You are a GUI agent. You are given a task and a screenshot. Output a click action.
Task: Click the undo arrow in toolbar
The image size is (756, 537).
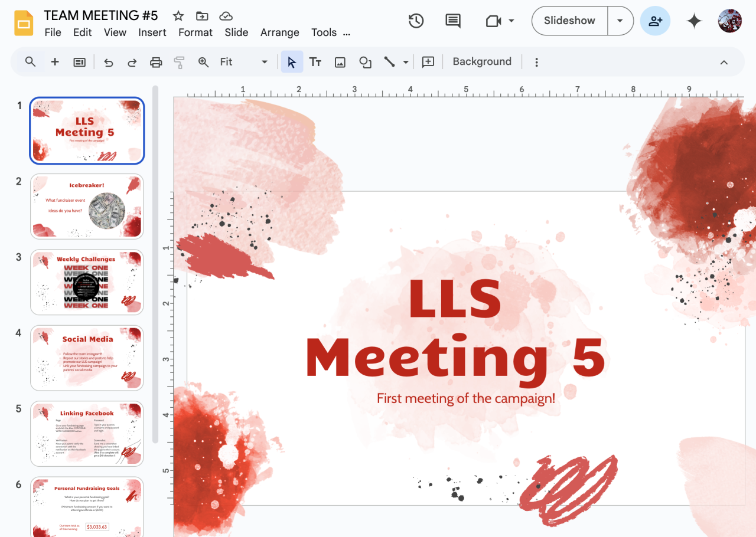108,62
